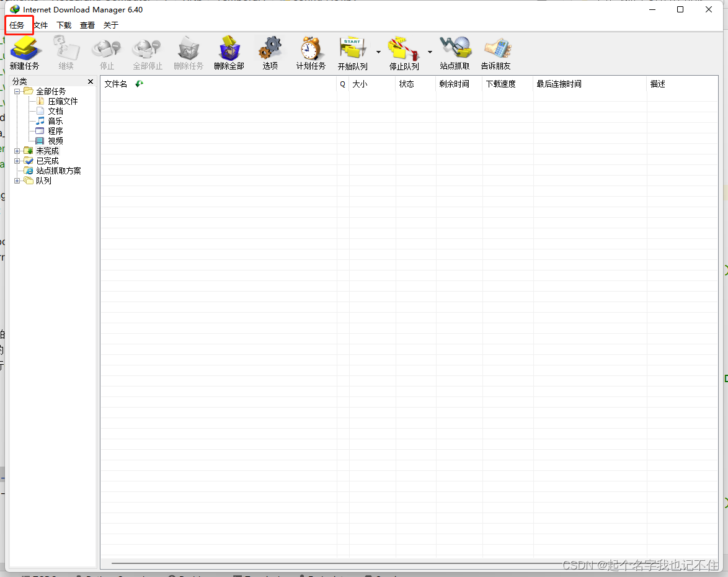Click the 停止队列 stop queue icon
The image size is (728, 577).
click(x=404, y=48)
